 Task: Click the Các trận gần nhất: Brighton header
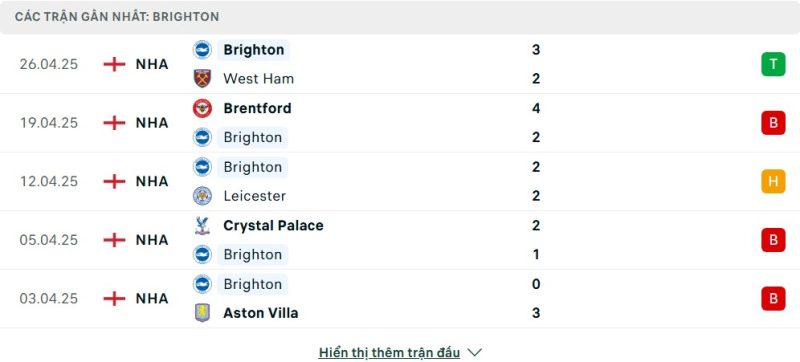(x=117, y=17)
